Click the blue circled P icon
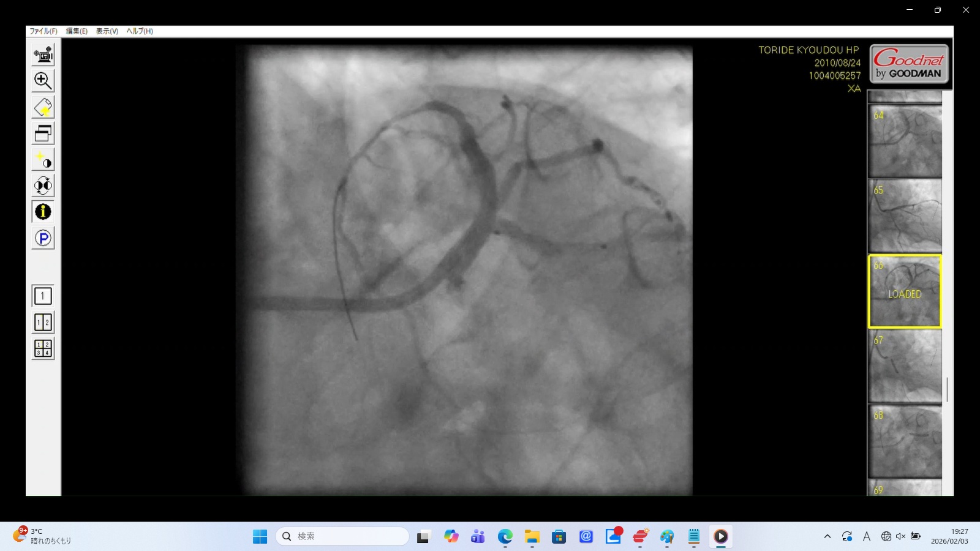 click(x=43, y=238)
